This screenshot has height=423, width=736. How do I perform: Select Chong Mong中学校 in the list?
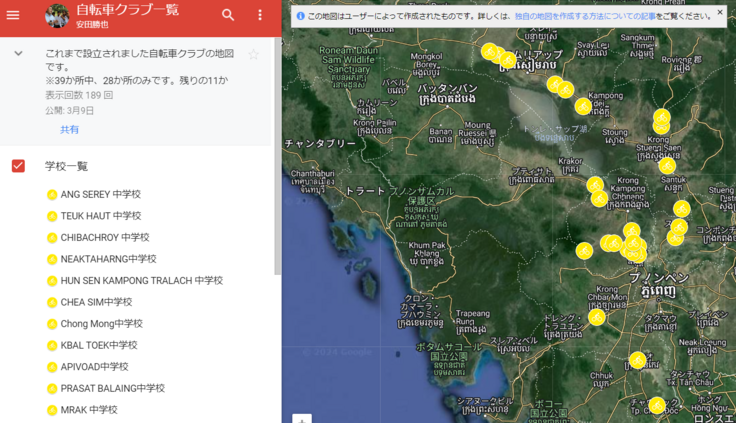[x=101, y=324]
